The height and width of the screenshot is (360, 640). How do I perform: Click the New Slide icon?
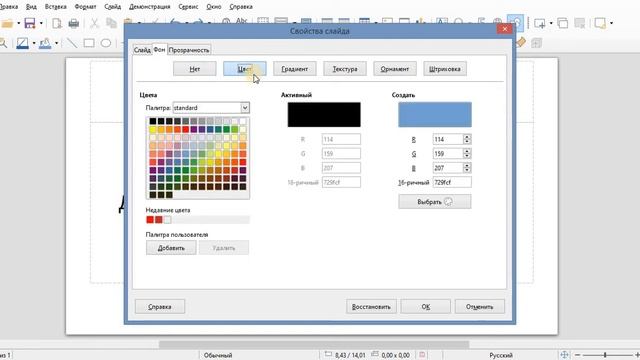coord(540,23)
